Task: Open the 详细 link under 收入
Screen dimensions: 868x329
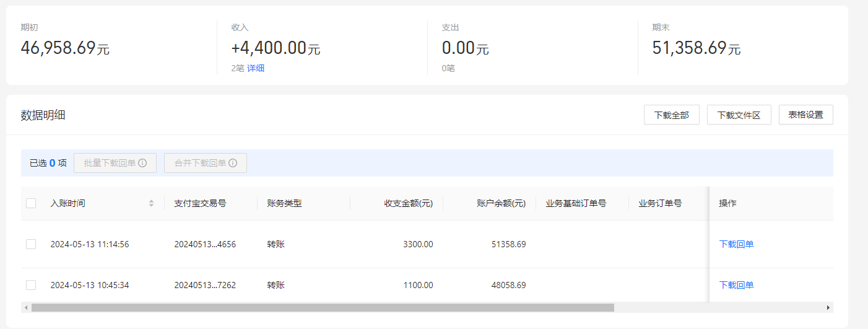Action: [256, 68]
